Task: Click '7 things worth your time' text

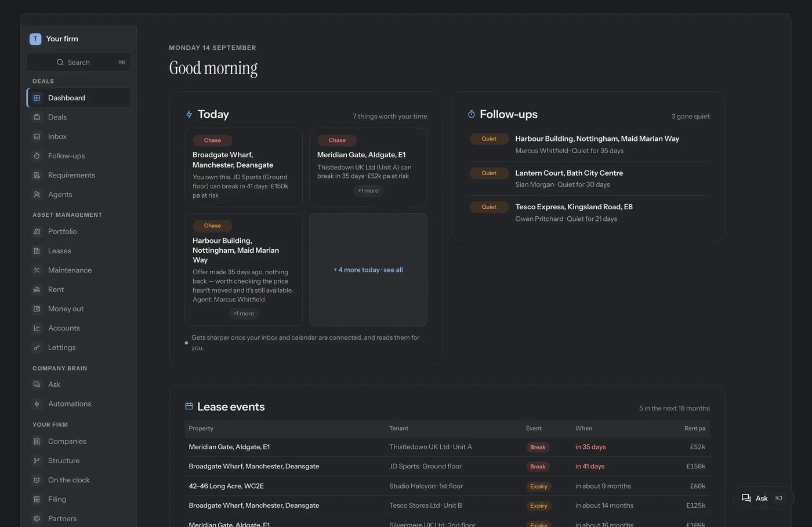Action: (390, 117)
